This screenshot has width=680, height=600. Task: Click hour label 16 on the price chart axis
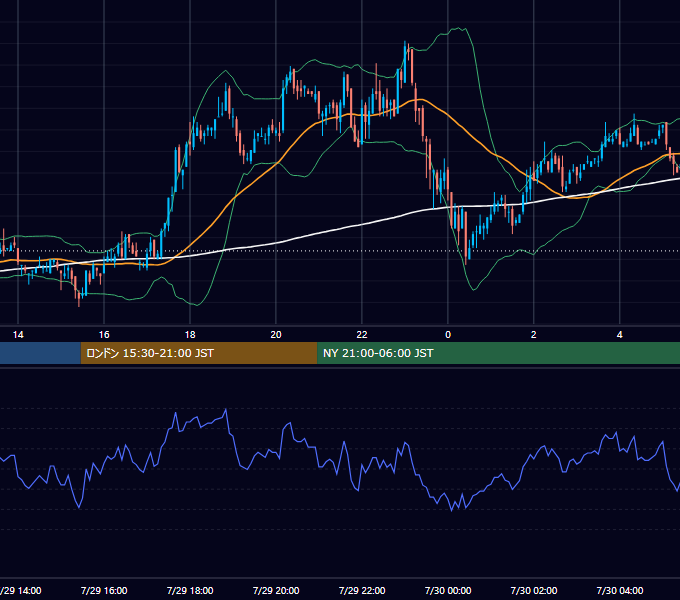104,335
